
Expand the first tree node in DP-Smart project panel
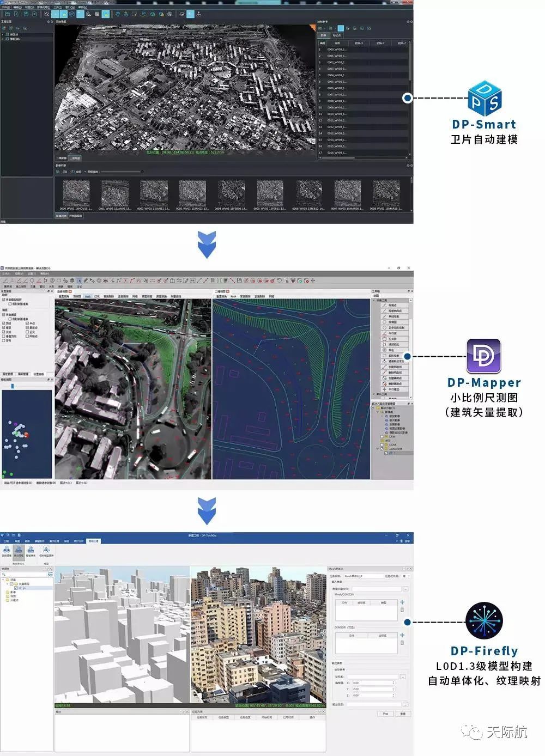[x=3, y=34]
